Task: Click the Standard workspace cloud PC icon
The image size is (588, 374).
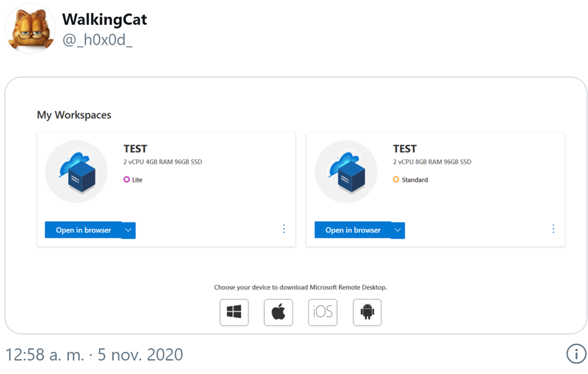Action: pos(346,172)
